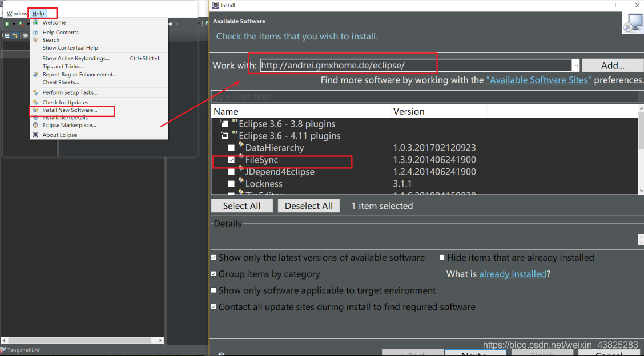Select Show Contextual Help
The height and width of the screenshot is (356, 644).
(70, 47)
